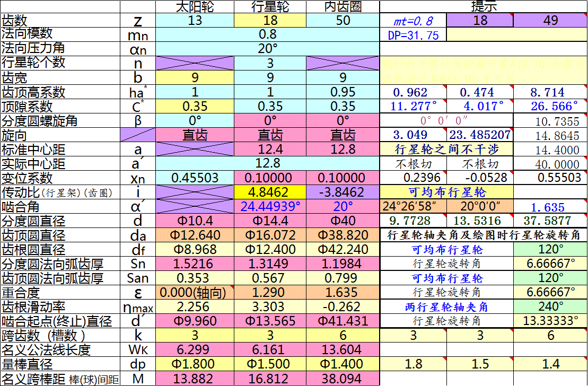Click the sun gear 直齿 hand cell
This screenshot has width=588, height=386.
tap(195, 135)
